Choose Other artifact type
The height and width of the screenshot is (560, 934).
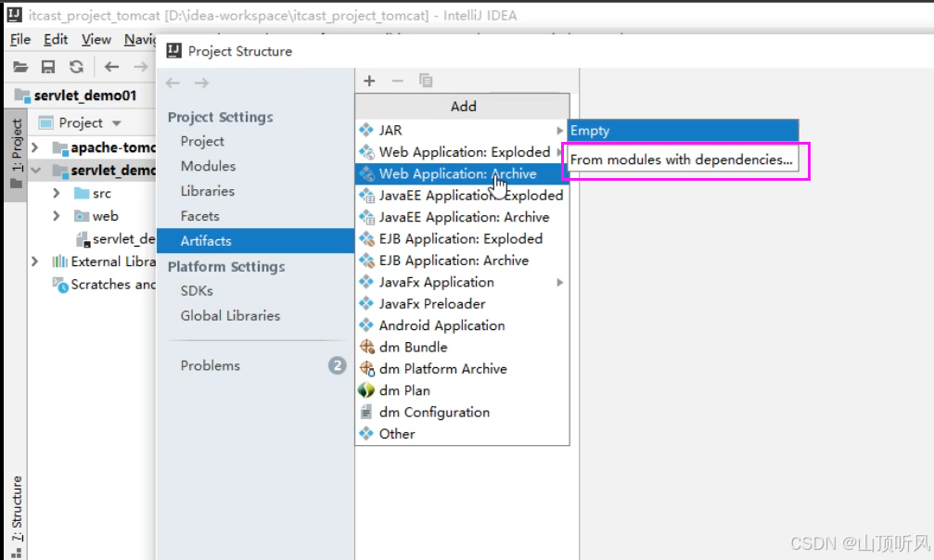click(462, 434)
